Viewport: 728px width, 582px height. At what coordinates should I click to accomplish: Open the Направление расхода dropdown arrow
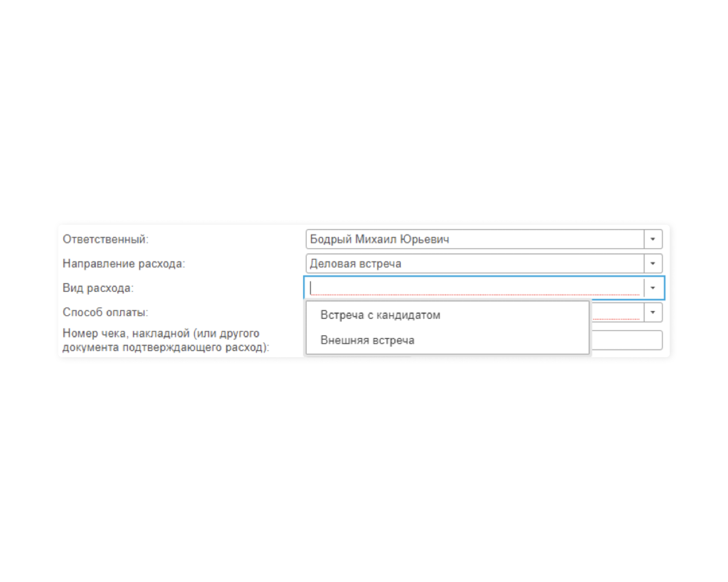(653, 263)
